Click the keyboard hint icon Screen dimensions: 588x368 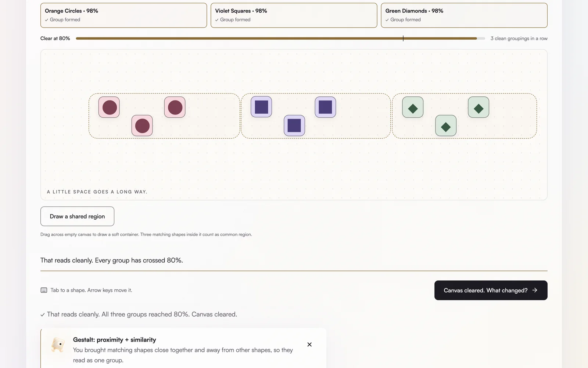click(44, 290)
